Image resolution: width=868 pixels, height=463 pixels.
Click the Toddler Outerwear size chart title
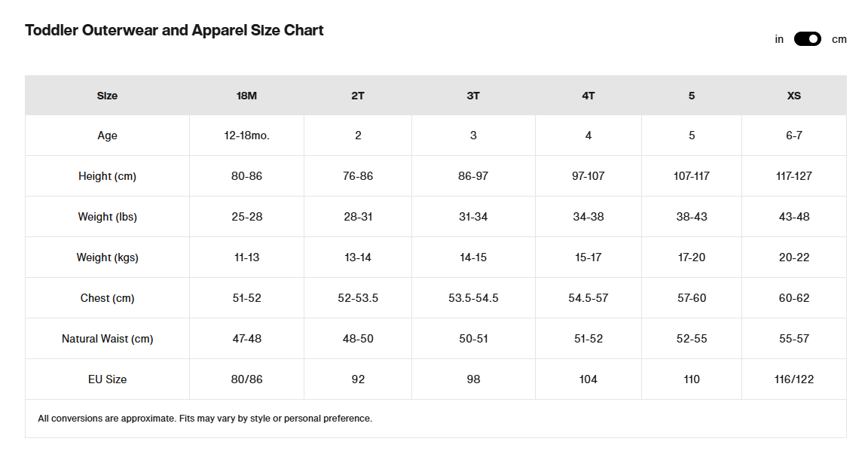point(174,31)
